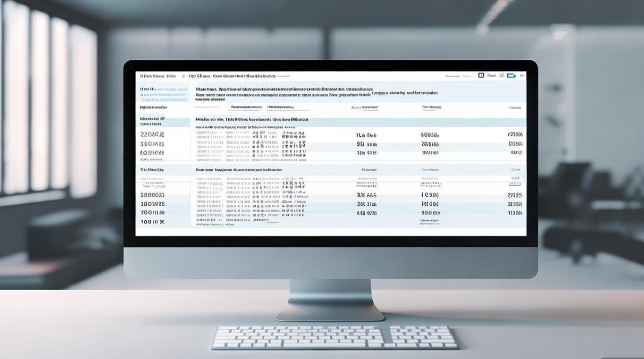Select the sidebar entry starting with 220

[x=152, y=135]
